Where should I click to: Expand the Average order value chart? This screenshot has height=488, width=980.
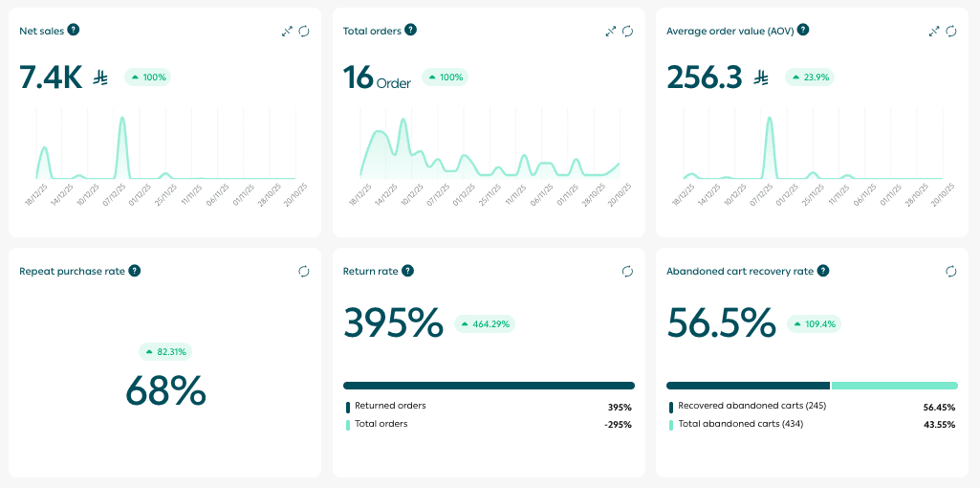tap(934, 31)
